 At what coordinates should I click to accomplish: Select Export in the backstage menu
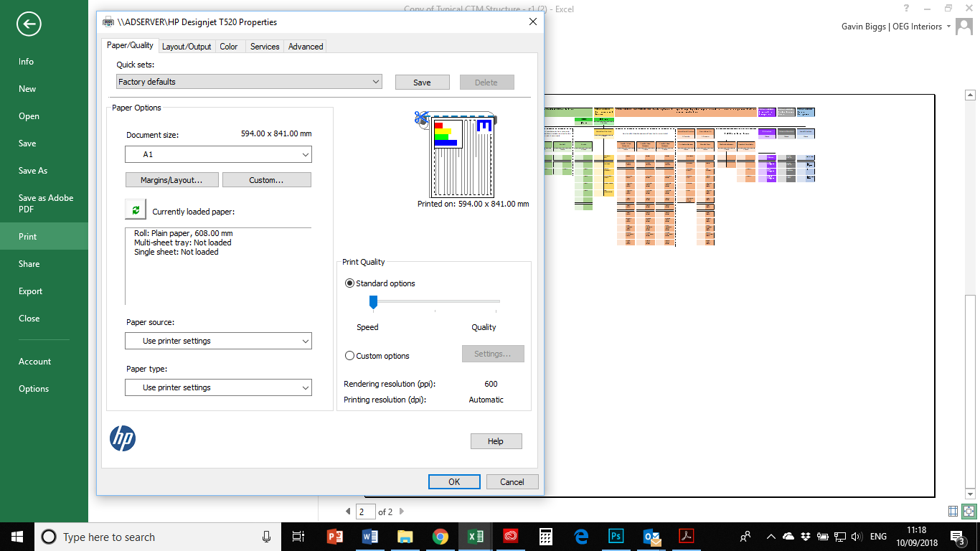point(44,291)
